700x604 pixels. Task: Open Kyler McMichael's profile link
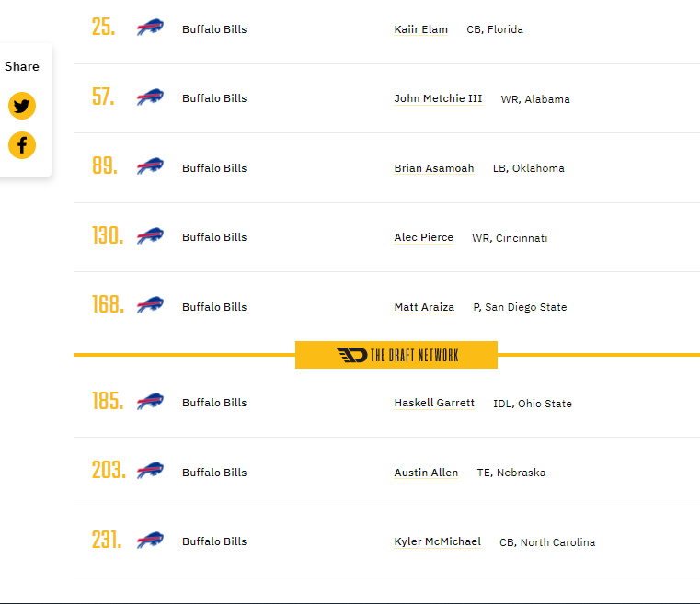437,541
